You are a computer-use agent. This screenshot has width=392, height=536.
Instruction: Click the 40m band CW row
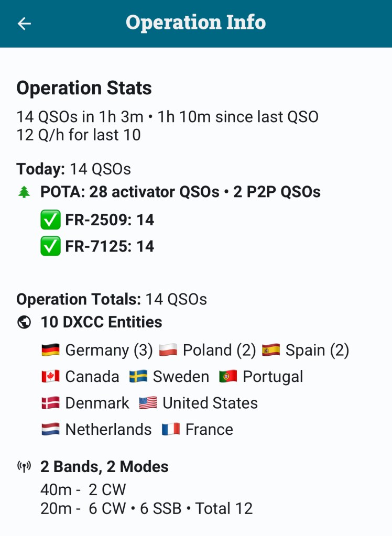[x=83, y=489]
